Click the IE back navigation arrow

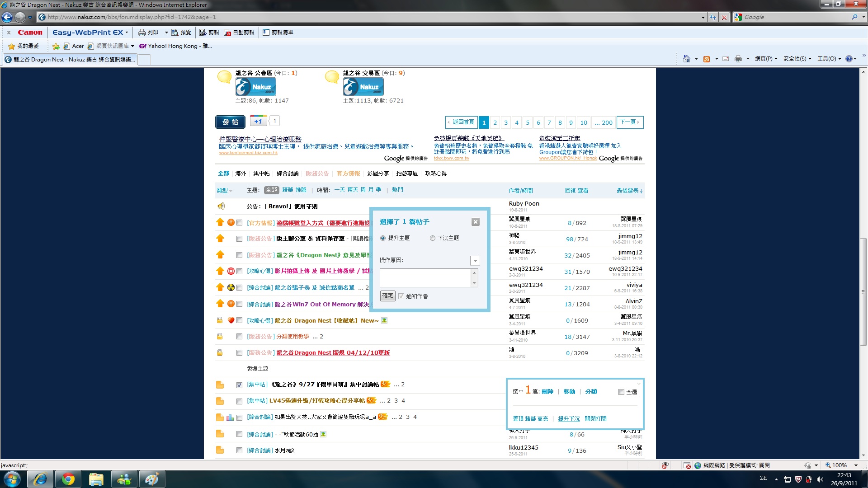tap(7, 17)
